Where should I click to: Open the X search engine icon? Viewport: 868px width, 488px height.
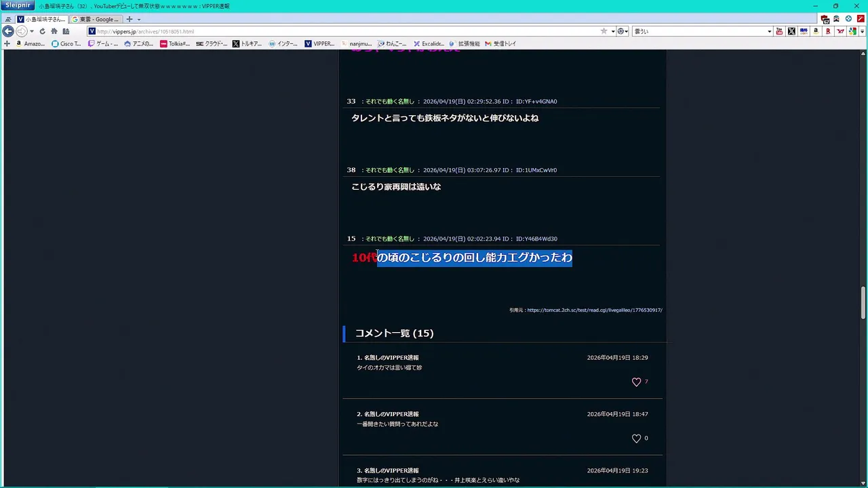[x=791, y=31]
